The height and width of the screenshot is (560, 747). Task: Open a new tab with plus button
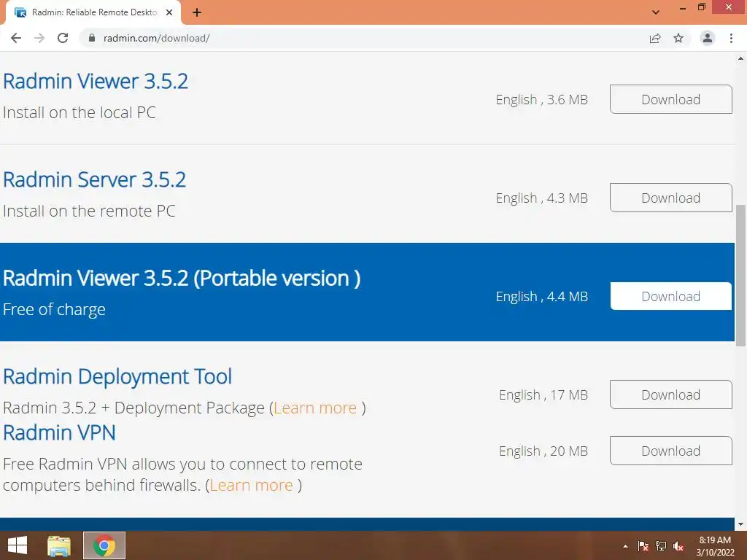[197, 12]
